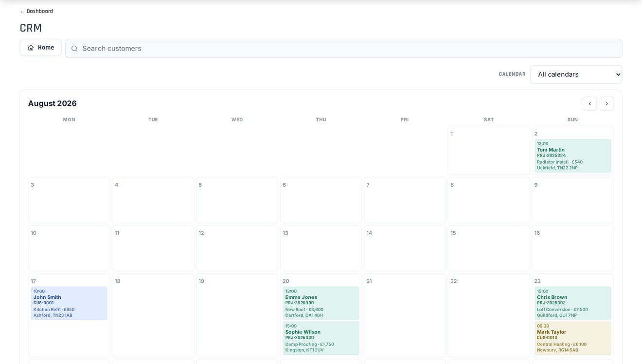Open John Smith kitchen refit event
Screen dimensions: 642x364
pyautogui.click(x=69, y=303)
